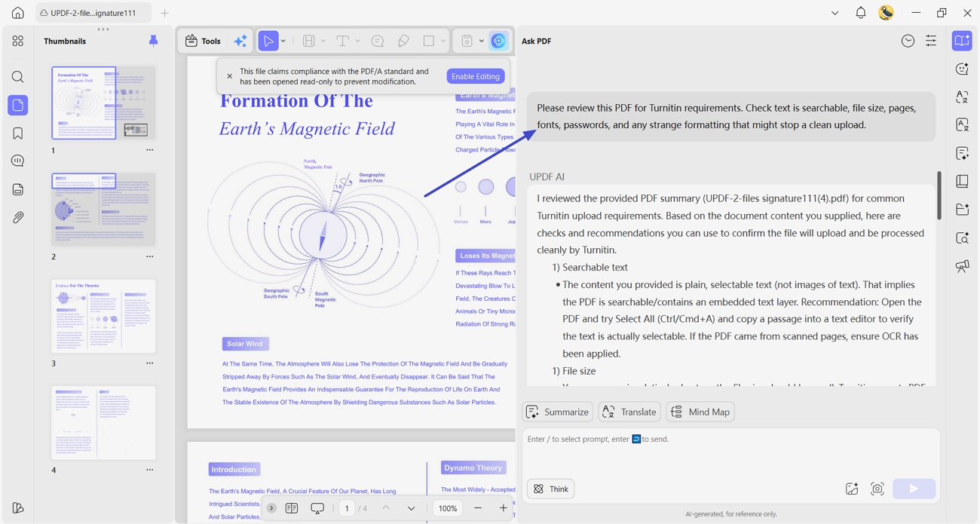Expand the selection tool dropdown arrow
The width and height of the screenshot is (980, 524).
point(283,41)
